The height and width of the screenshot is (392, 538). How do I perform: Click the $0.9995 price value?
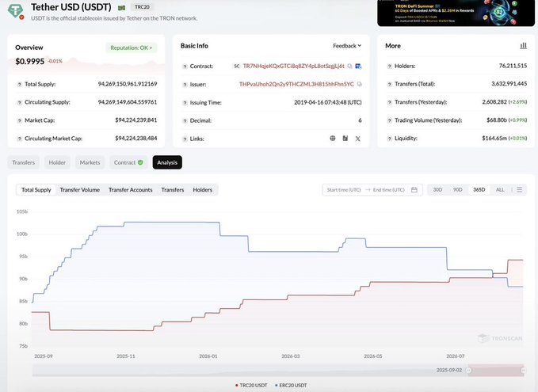(30, 62)
